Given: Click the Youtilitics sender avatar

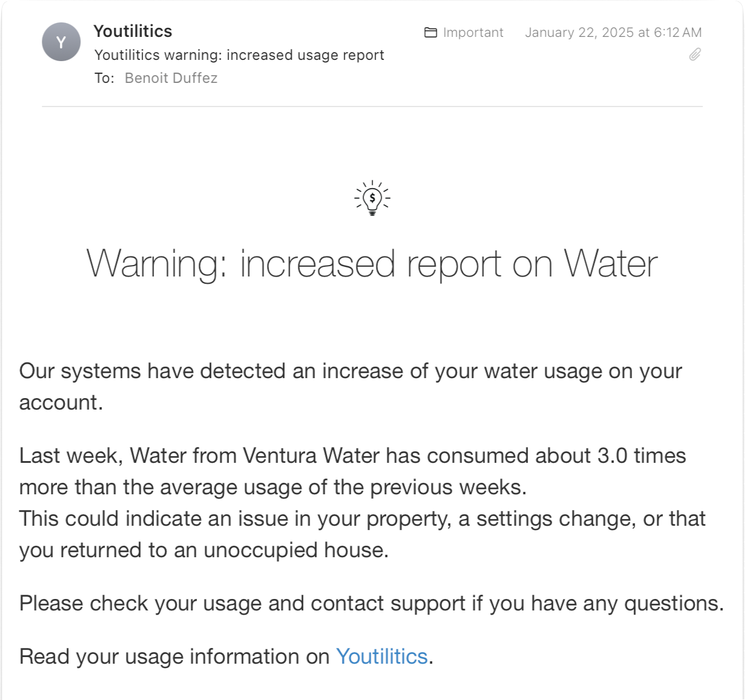Looking at the screenshot, I should coord(60,41).
